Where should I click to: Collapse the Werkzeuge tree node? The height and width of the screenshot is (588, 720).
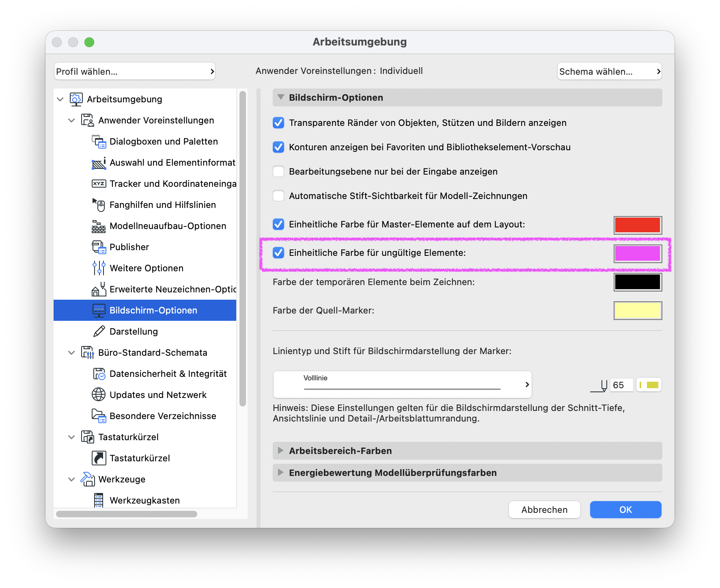point(72,479)
